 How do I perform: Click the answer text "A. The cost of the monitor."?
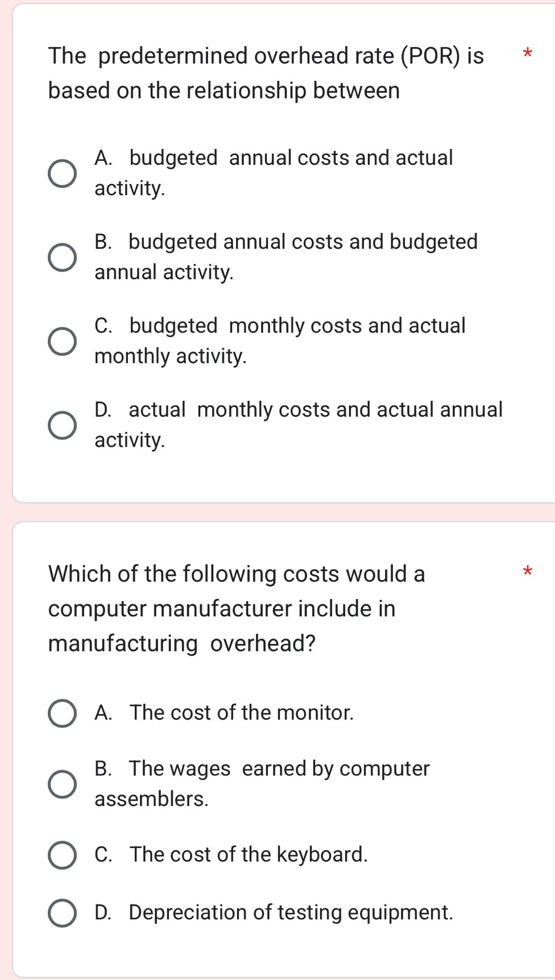(224, 713)
